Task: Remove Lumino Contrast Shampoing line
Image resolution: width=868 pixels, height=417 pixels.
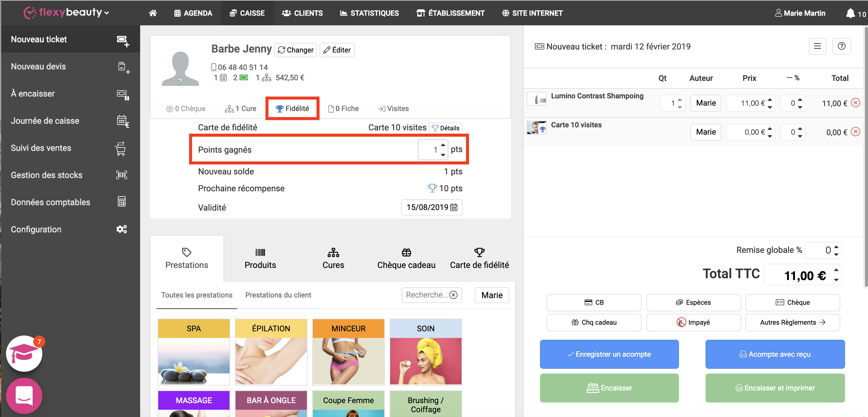Action: 855,103
